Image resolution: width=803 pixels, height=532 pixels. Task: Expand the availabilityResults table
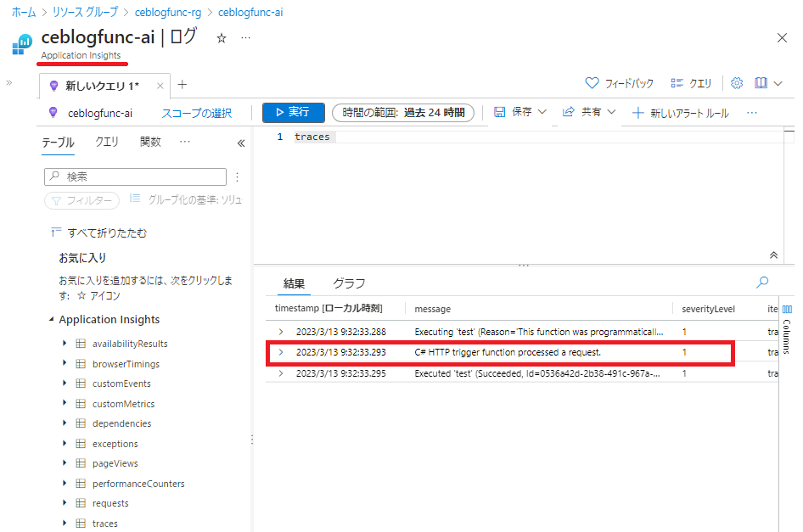[x=65, y=343]
